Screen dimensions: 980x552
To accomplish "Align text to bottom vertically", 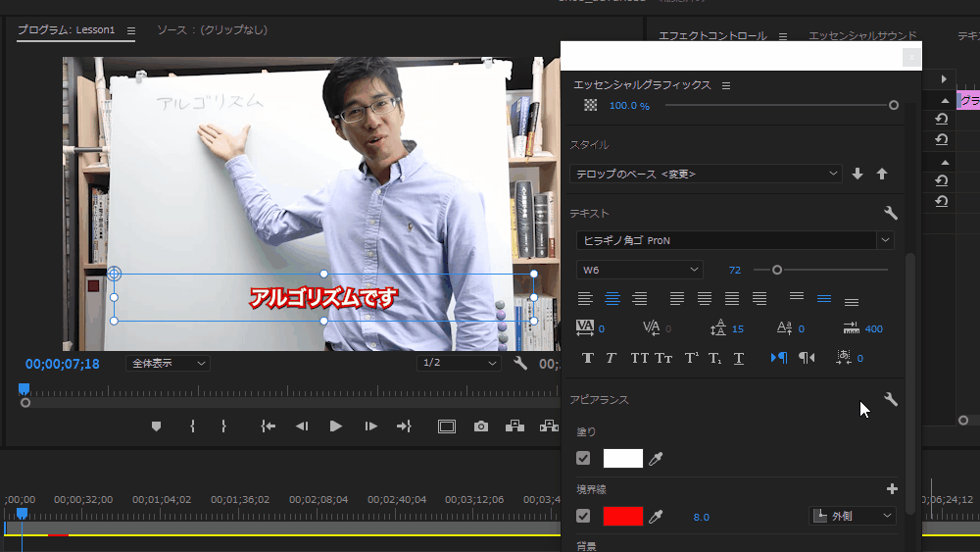I will [x=852, y=302].
